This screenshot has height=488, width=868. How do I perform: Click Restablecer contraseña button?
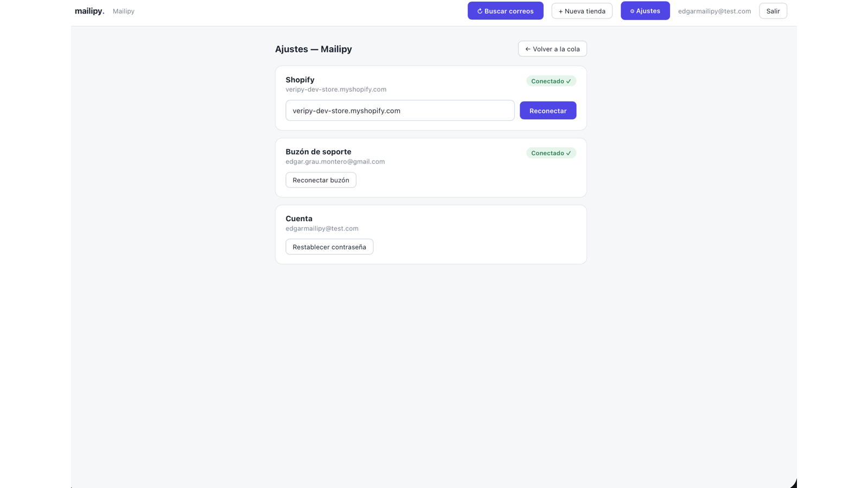(329, 247)
